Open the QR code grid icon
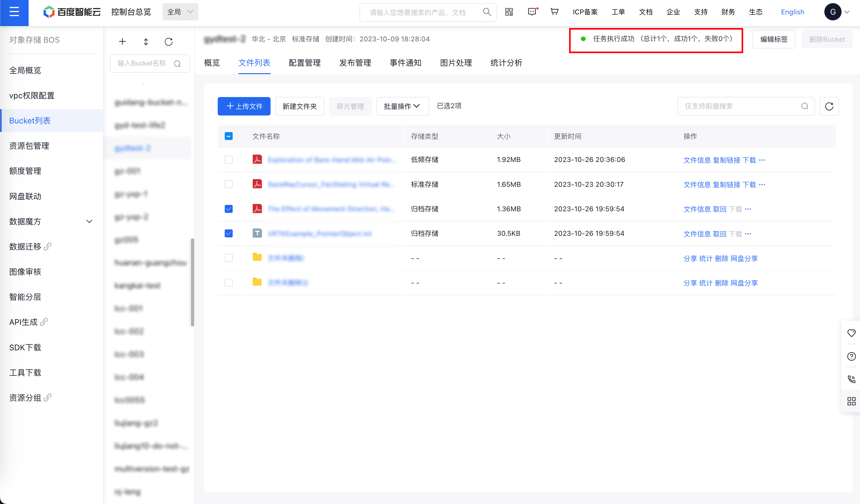 [x=509, y=12]
